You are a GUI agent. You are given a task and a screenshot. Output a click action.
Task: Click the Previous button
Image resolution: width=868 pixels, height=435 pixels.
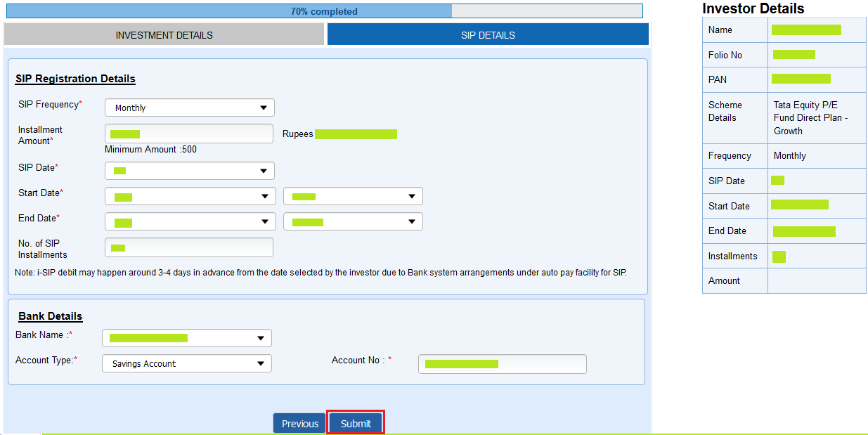(x=299, y=422)
